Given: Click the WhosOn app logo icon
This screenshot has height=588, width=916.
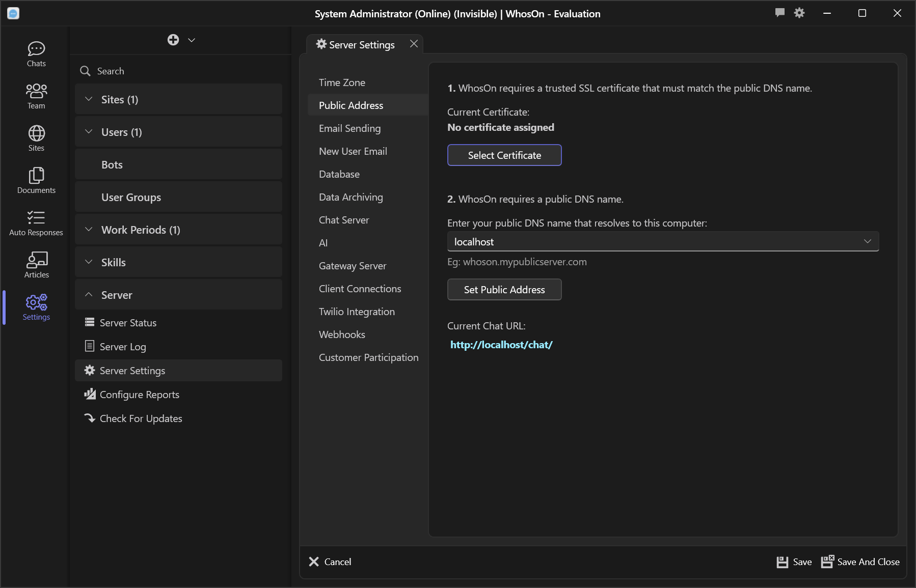Looking at the screenshot, I should point(13,13).
